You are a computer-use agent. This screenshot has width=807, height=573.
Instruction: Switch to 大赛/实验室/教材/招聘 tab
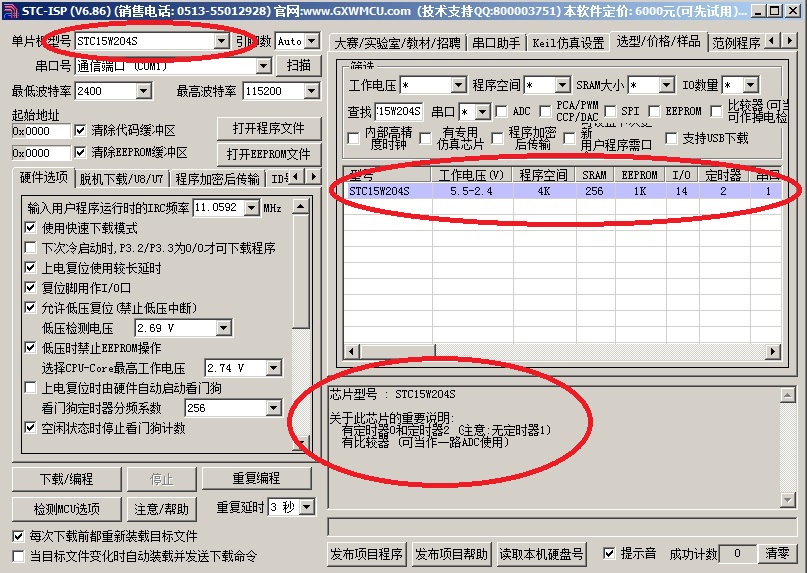click(x=397, y=43)
